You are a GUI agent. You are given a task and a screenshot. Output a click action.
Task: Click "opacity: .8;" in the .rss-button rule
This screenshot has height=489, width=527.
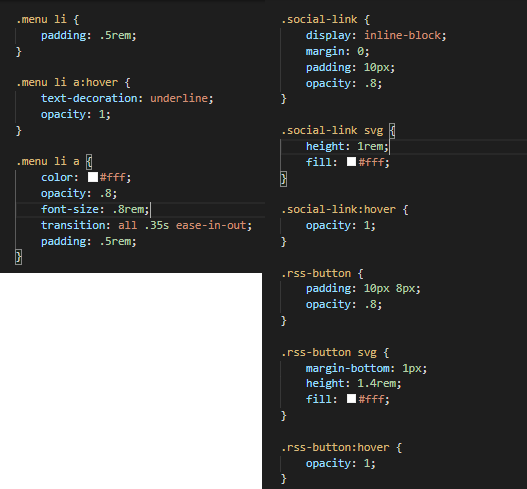(344, 304)
